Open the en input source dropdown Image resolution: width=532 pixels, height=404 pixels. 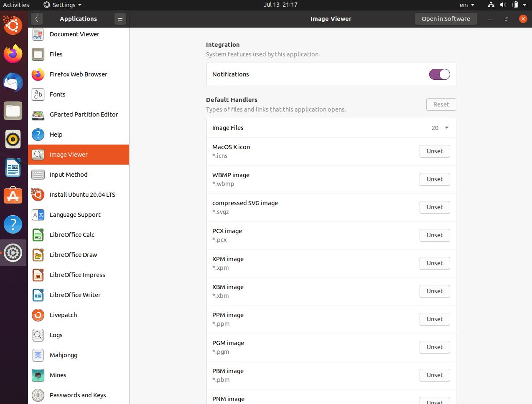click(467, 5)
